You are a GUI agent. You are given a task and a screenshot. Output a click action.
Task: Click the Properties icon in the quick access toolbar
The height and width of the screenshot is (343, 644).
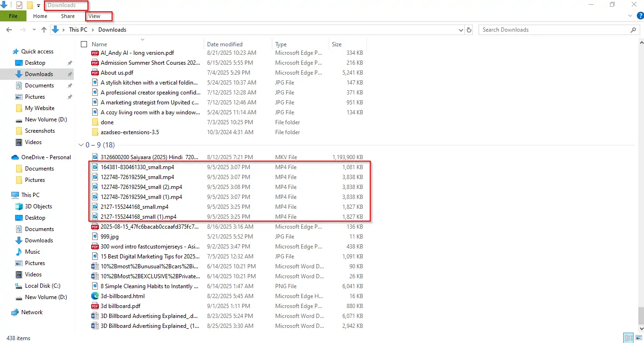19,5
